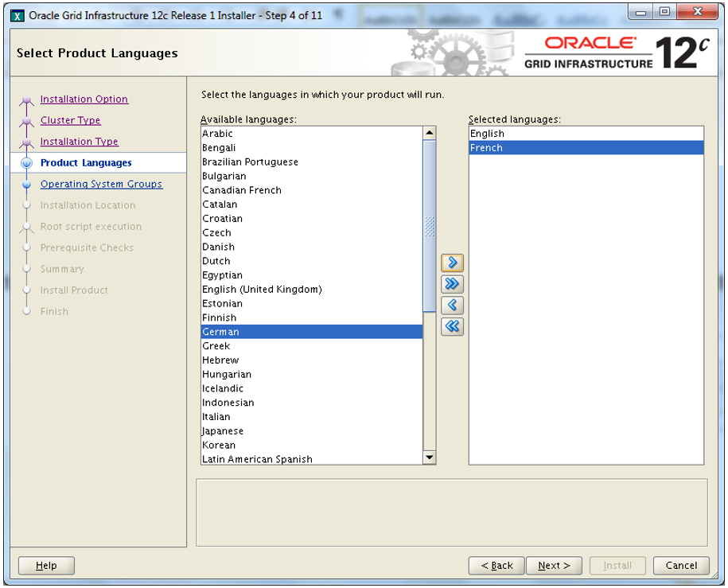The height and width of the screenshot is (588, 728).
Task: Select Finnish in Available languages
Action: point(312,317)
